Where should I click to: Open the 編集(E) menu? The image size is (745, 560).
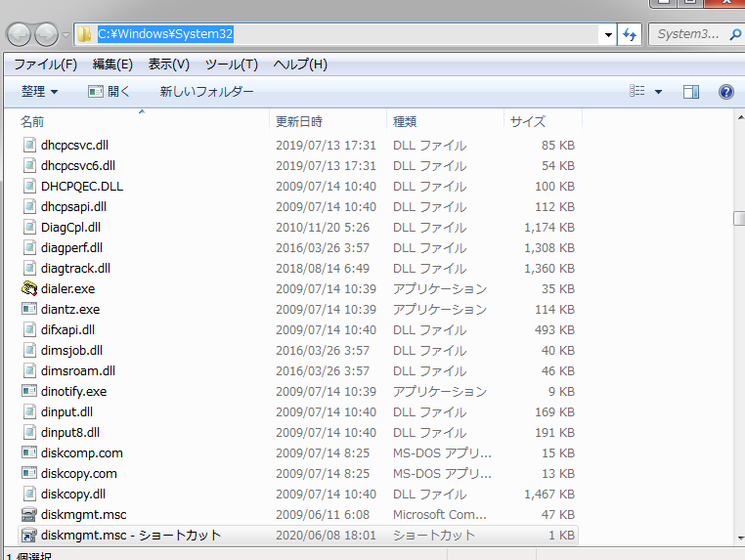coord(112,65)
